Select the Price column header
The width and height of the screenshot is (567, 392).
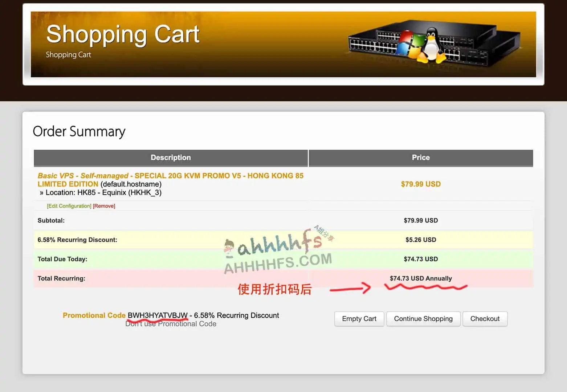(x=420, y=158)
